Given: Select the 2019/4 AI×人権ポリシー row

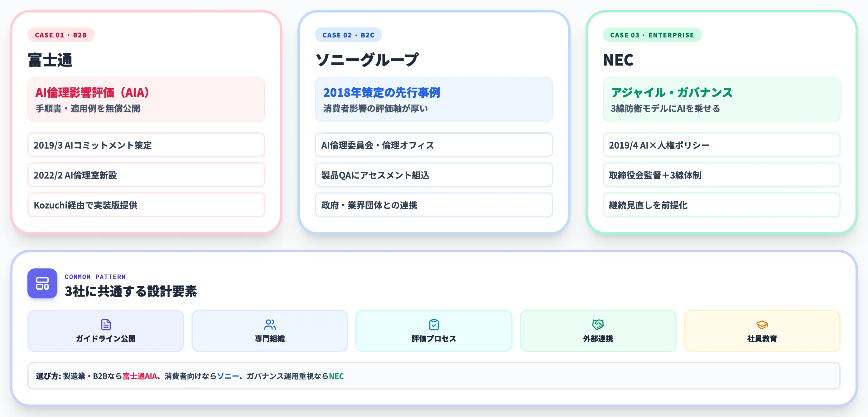Looking at the screenshot, I should pyautogui.click(x=721, y=145).
